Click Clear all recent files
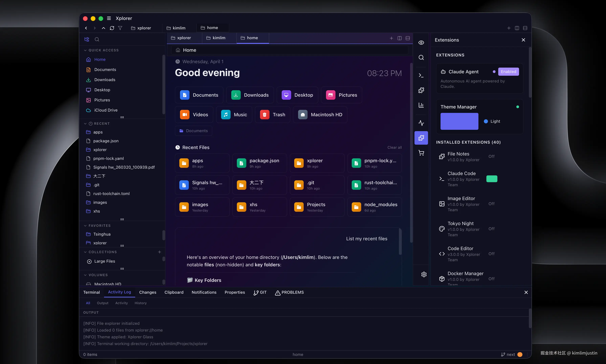The height and width of the screenshot is (364, 606). point(394,147)
